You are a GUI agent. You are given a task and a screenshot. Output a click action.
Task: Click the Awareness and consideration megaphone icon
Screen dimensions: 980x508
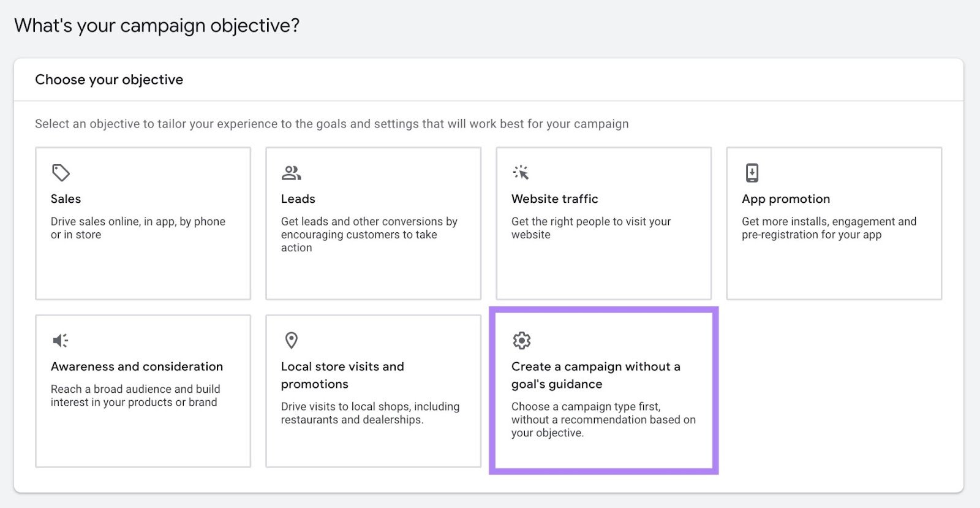tap(61, 341)
